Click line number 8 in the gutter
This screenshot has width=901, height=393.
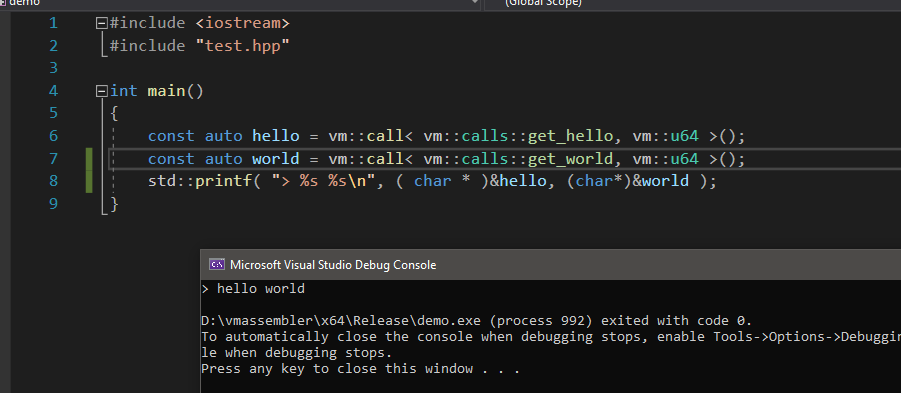(53, 181)
